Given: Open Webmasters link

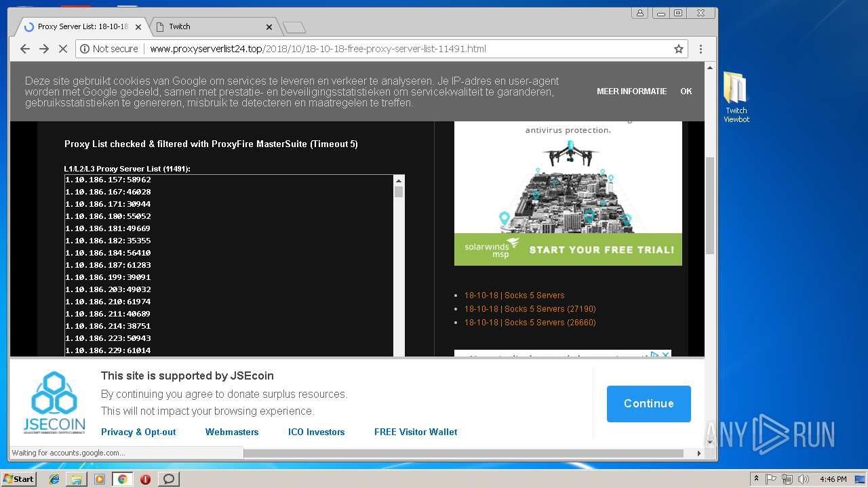Looking at the screenshot, I should pyautogui.click(x=232, y=432).
